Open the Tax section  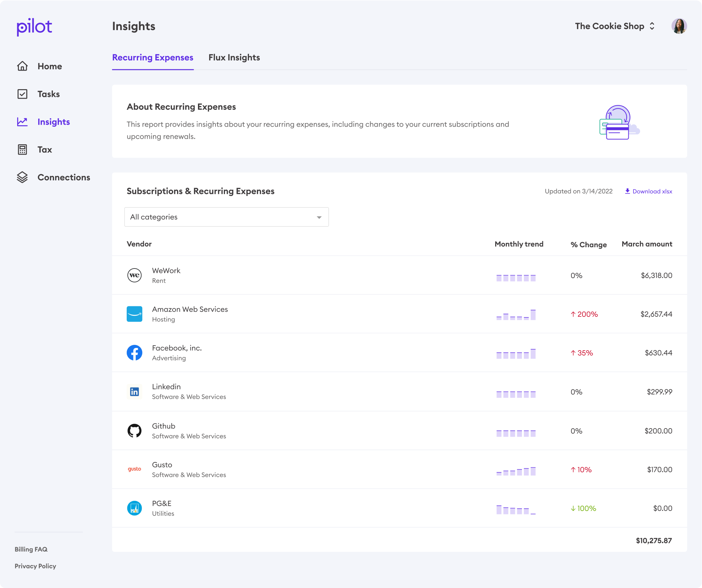pos(45,150)
